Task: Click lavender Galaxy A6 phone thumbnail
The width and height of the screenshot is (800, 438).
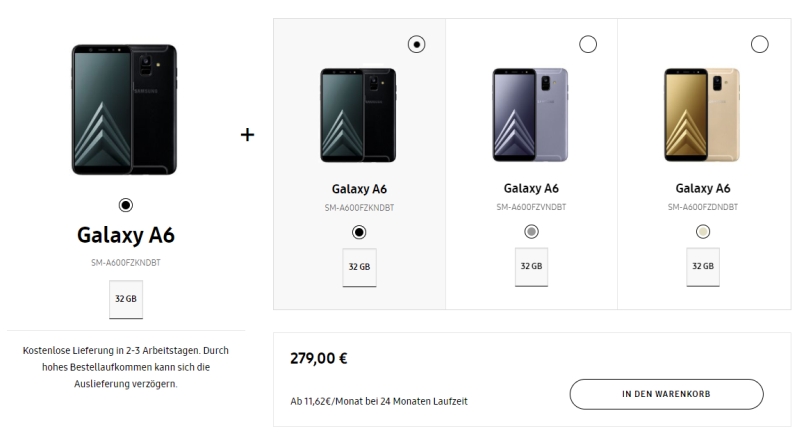Action: coord(530,115)
